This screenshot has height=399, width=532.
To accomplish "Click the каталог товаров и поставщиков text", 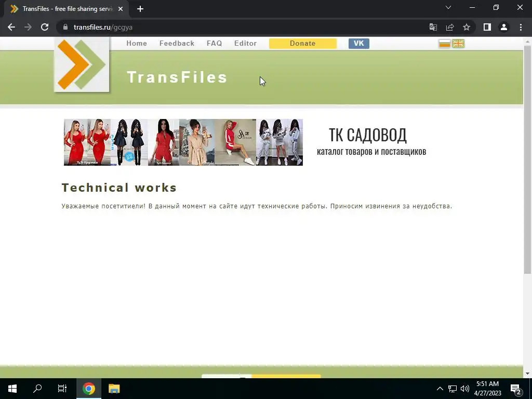I will click(371, 151).
